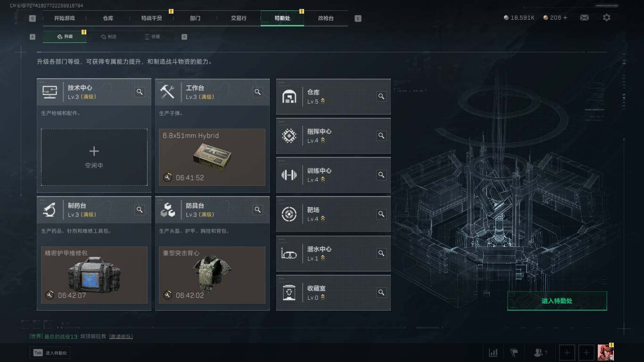
Task: Click the 邀请组队 link in chat
Action: coord(121,337)
